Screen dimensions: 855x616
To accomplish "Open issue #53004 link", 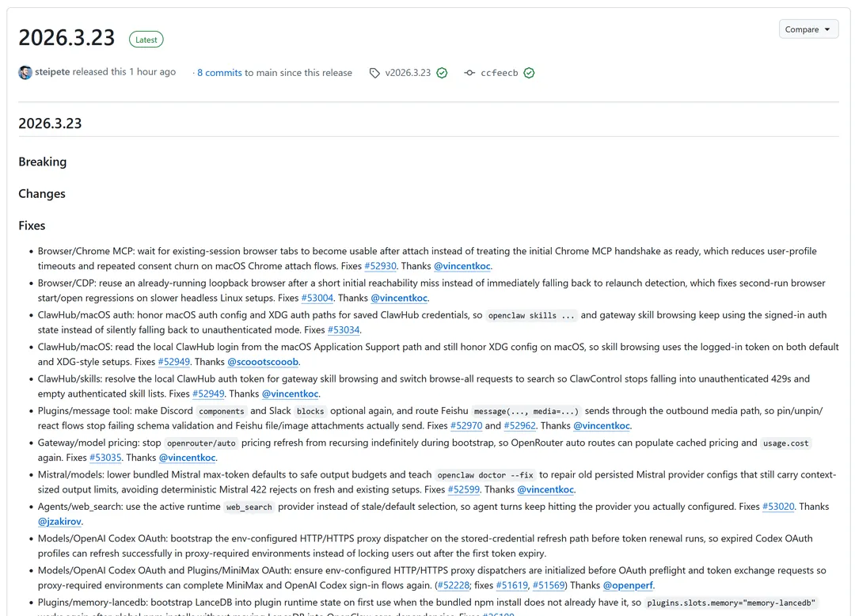I will tap(317, 298).
